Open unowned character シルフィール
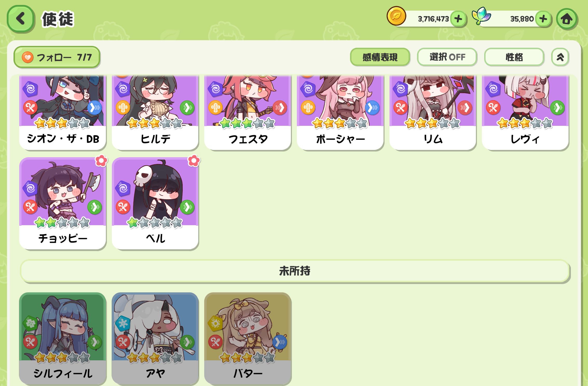 [x=63, y=338]
